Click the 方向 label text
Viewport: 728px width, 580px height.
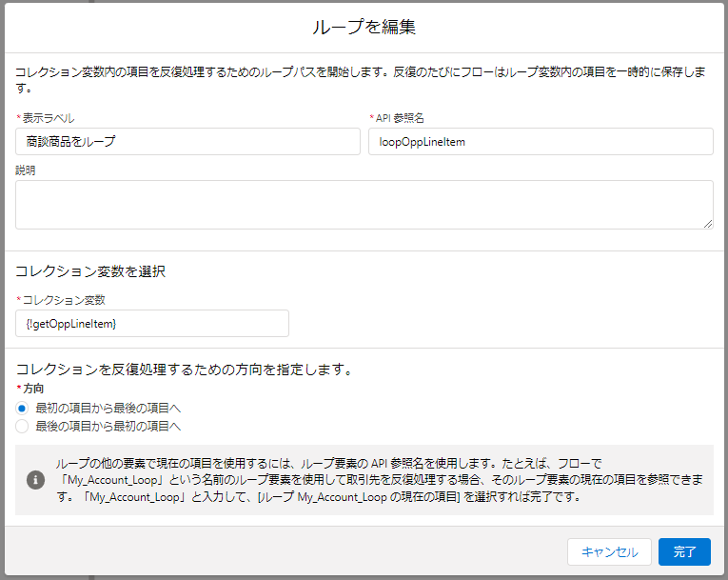tap(33, 389)
